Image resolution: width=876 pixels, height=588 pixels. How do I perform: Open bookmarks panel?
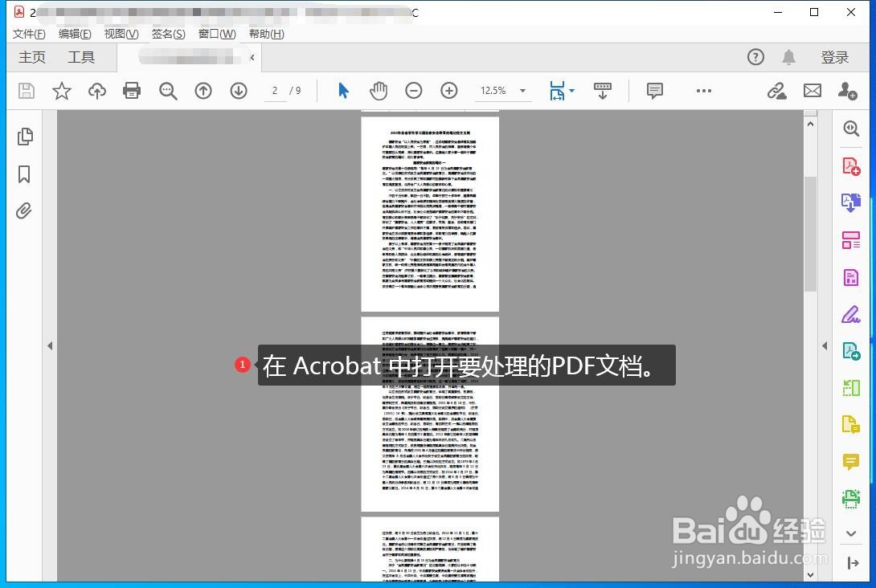[x=24, y=174]
